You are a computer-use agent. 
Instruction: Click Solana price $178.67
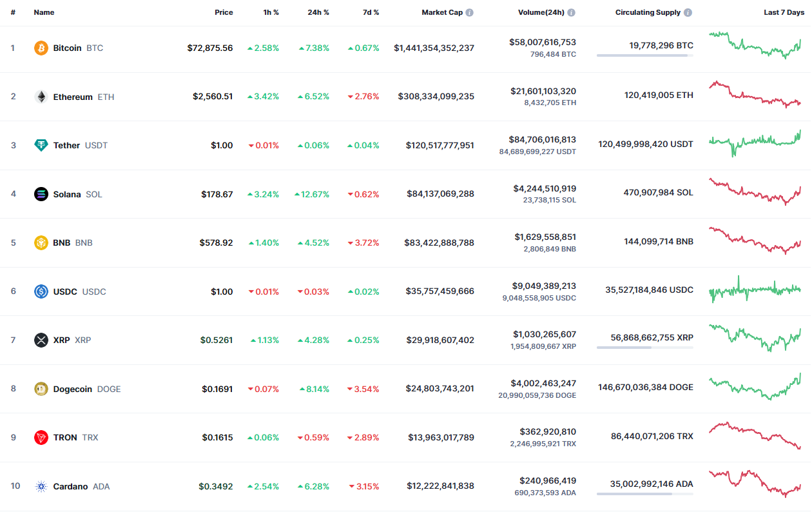[x=217, y=194]
